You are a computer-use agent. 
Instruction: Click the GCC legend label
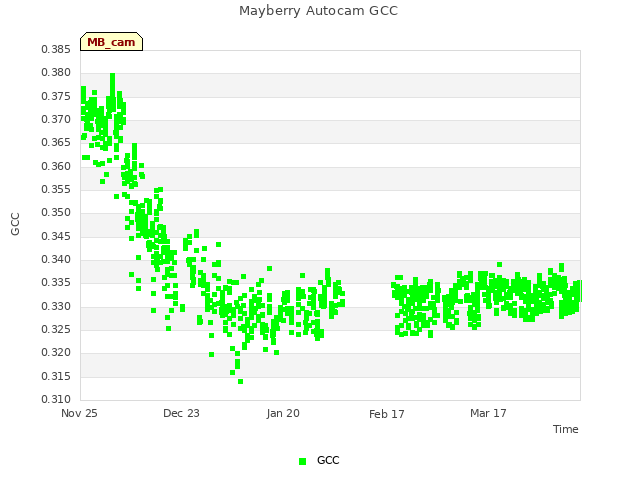coord(328,460)
